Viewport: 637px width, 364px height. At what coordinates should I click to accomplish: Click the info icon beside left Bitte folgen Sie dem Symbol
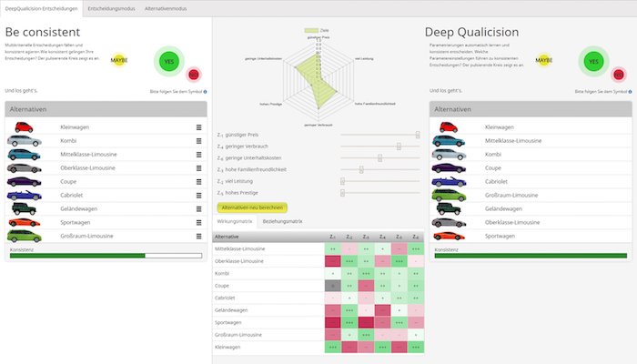205,92
